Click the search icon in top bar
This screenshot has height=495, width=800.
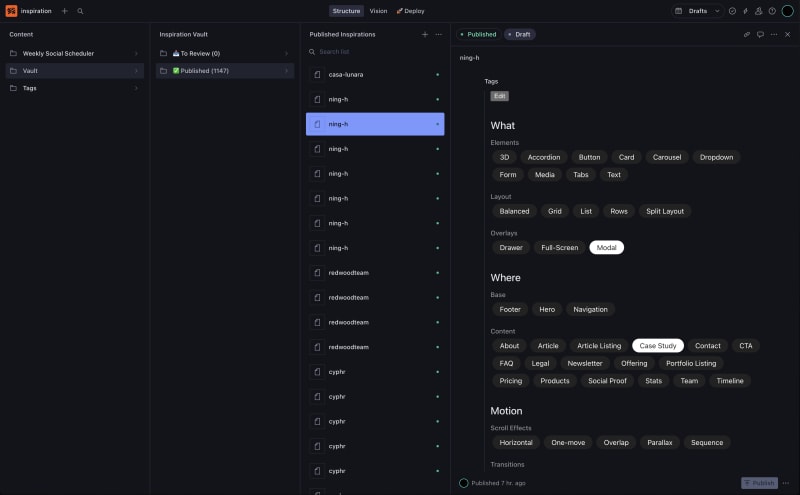[x=80, y=11]
